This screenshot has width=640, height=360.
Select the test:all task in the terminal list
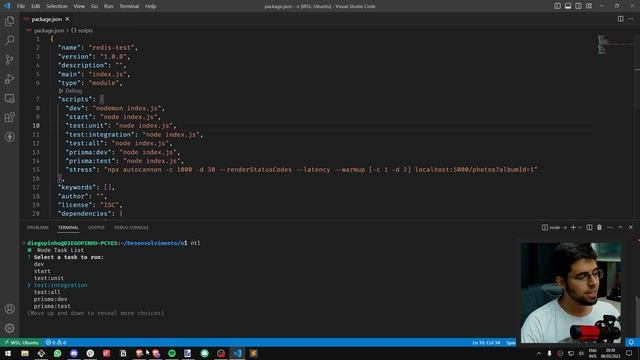click(47, 292)
